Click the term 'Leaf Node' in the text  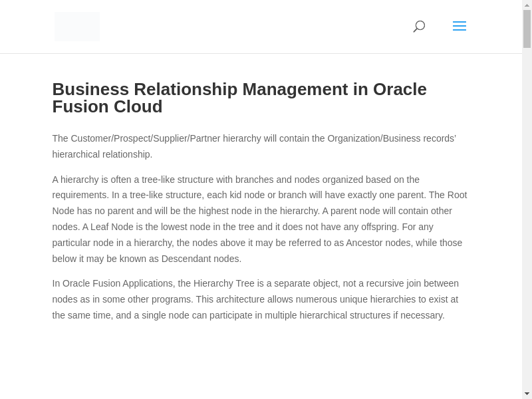click(112, 227)
